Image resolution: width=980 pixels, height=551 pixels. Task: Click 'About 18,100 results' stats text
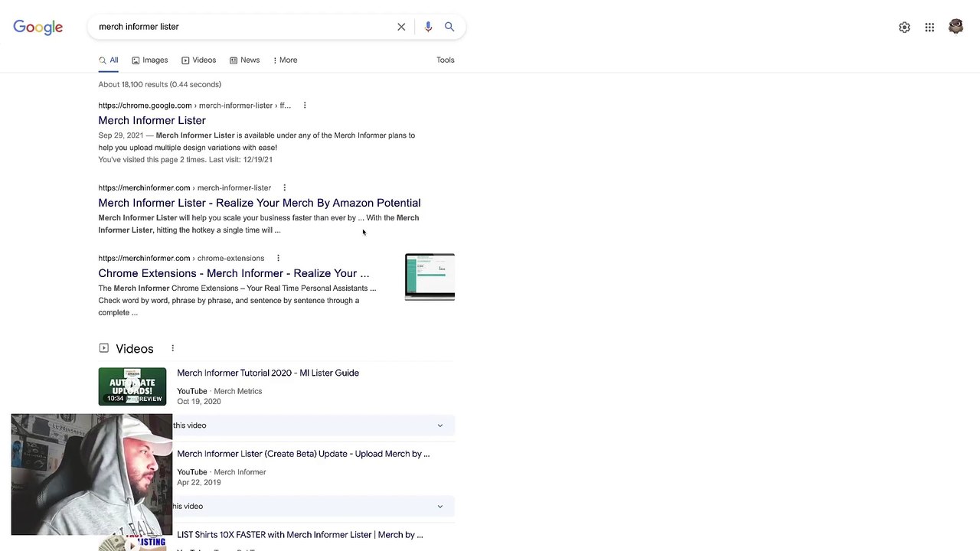pyautogui.click(x=160, y=84)
